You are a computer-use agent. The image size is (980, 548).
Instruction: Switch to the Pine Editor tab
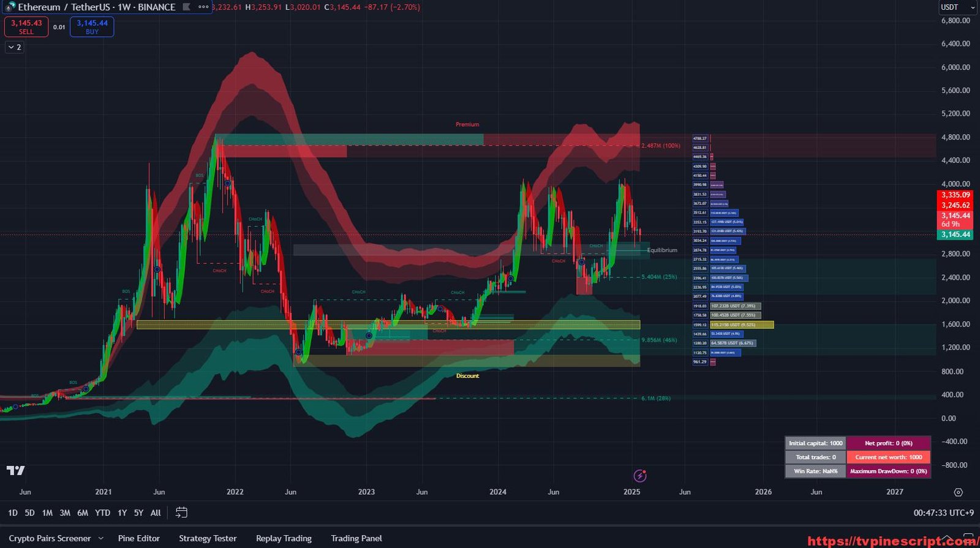click(x=139, y=538)
